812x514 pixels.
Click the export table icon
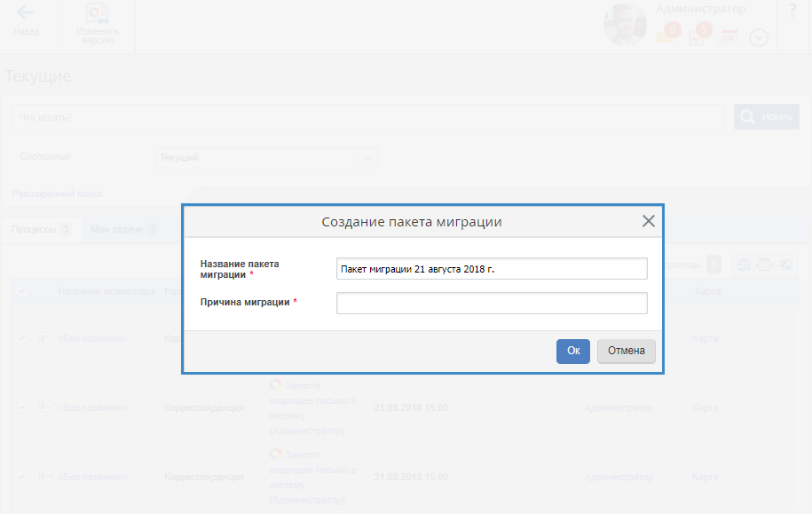point(786,265)
